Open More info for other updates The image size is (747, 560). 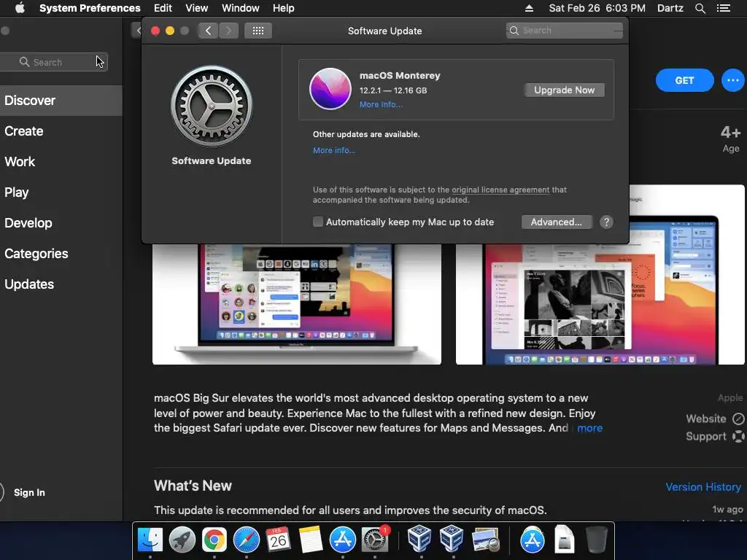coord(334,150)
